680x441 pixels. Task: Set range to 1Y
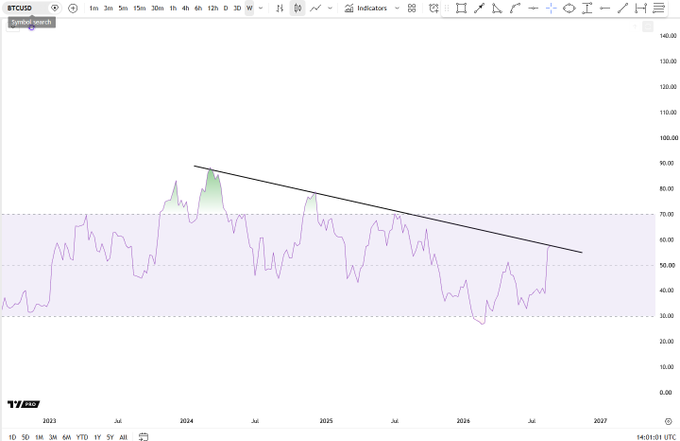click(98, 437)
